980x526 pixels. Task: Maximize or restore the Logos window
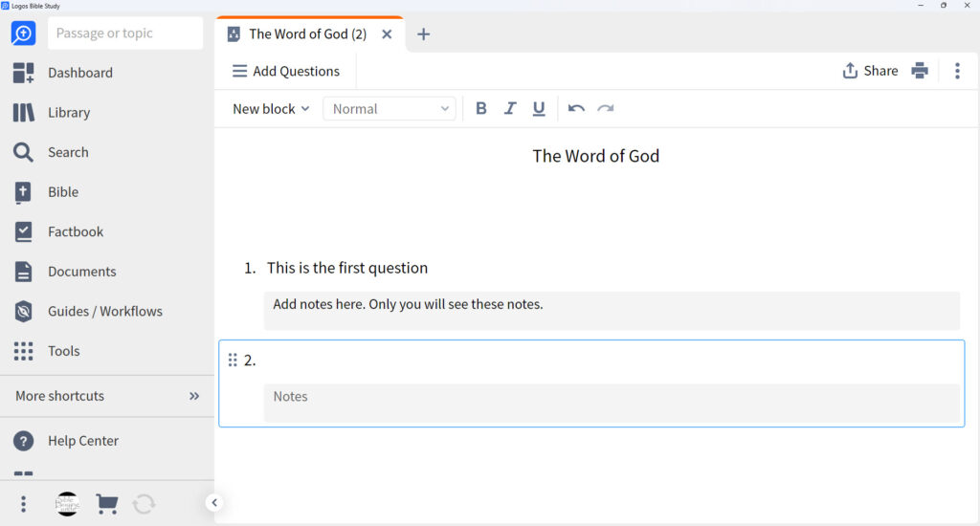click(x=943, y=5)
